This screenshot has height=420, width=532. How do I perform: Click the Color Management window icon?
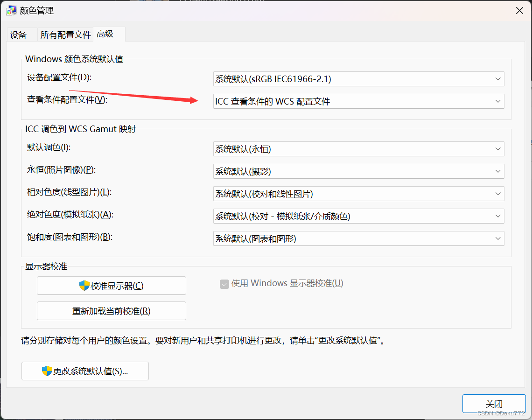(11, 11)
